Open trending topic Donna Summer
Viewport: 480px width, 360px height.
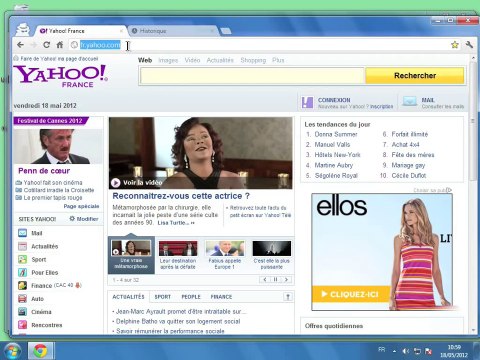336,134
